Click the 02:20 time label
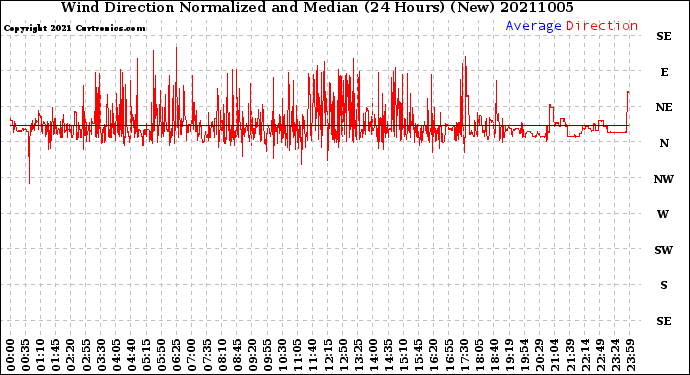This screenshot has width=690, height=375. pyautogui.click(x=71, y=355)
